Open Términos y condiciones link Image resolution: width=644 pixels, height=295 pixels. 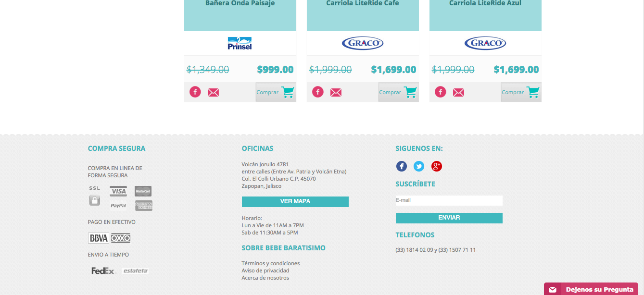(271, 263)
